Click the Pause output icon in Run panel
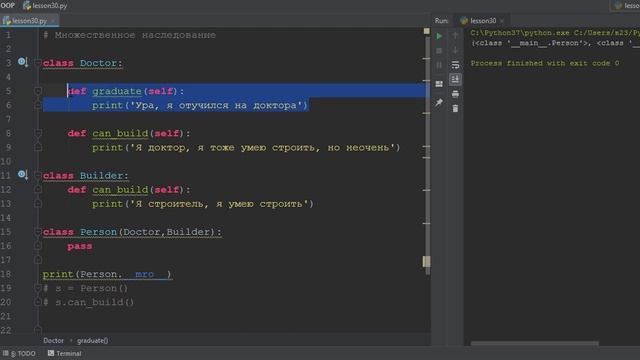Image resolution: width=640 pixels, height=360 pixels. tap(439, 65)
